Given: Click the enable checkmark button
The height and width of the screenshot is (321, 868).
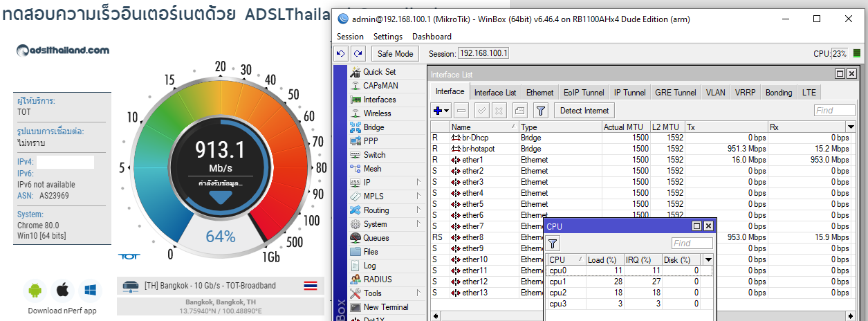Looking at the screenshot, I should 481,110.
